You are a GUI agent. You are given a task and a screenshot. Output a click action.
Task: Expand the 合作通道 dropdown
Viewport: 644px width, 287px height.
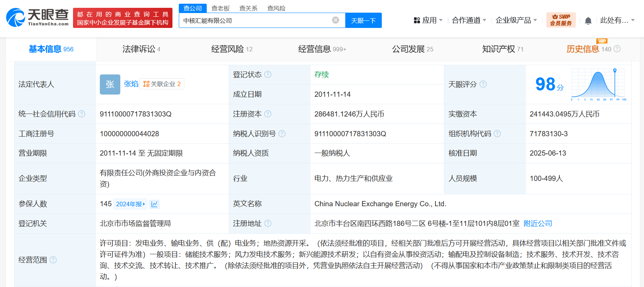click(469, 20)
